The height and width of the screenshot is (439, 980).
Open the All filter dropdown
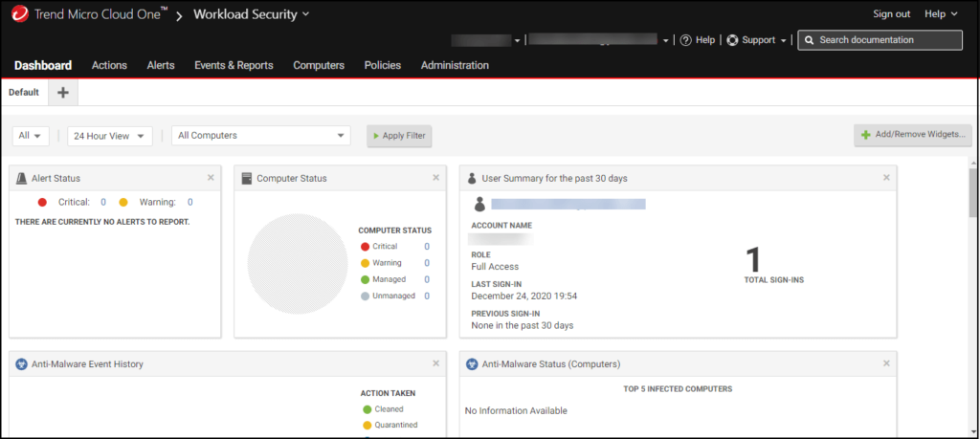tap(31, 136)
